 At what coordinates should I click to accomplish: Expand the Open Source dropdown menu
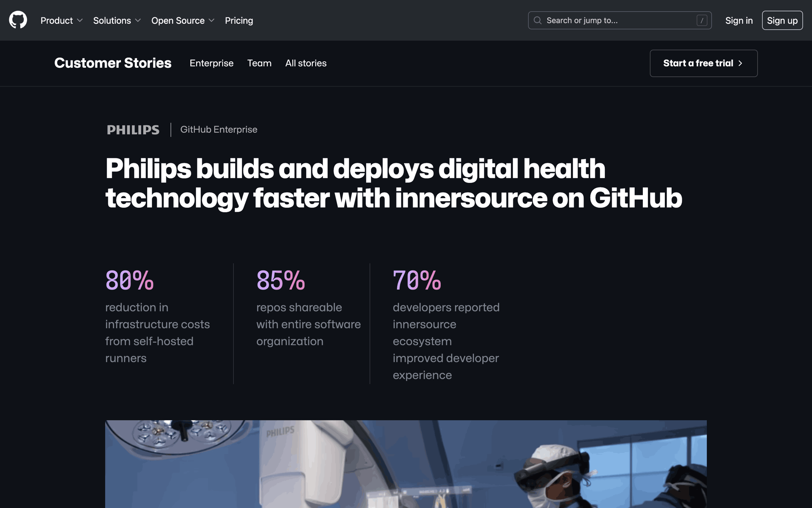(183, 20)
